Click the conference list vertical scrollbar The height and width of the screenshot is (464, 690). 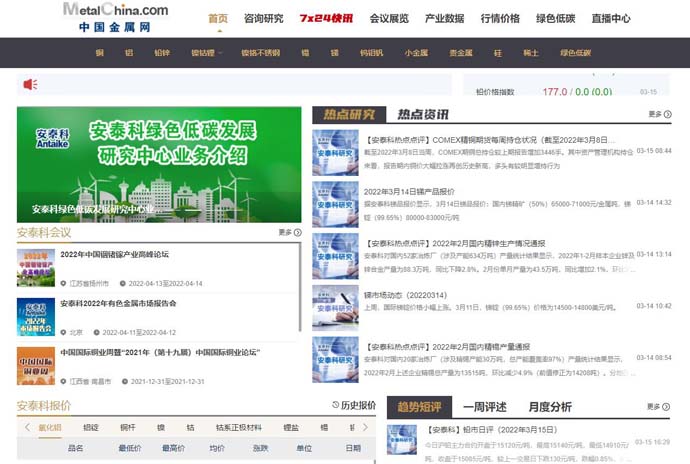300,287
